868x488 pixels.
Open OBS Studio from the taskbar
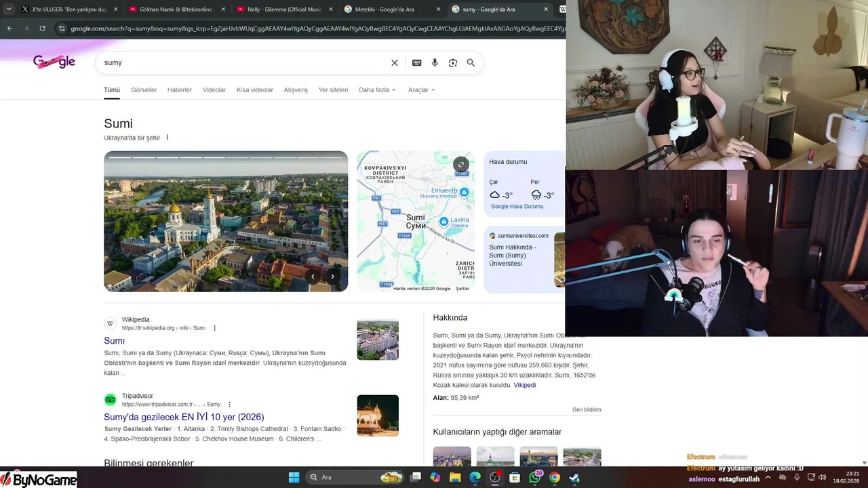click(495, 477)
